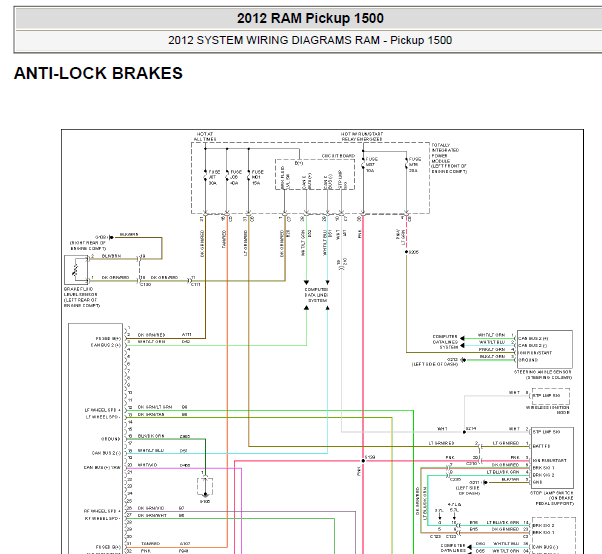Click the G102 ground symbol
The width and height of the screenshot is (602, 554).
[x=111, y=237]
